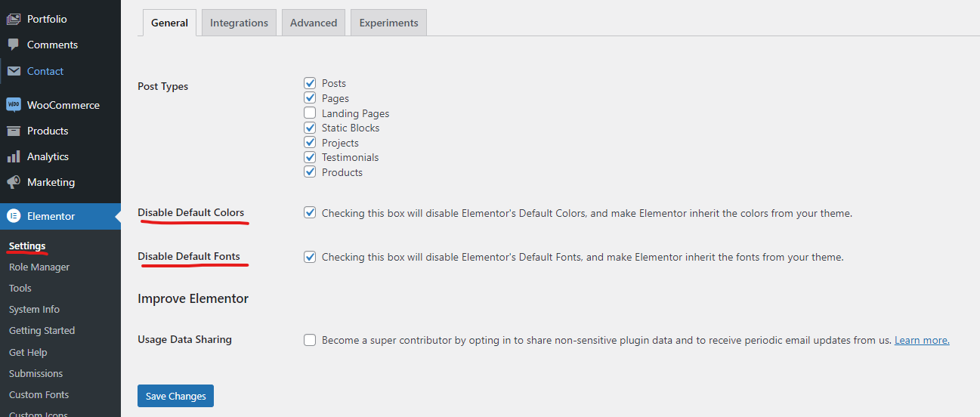Go to Custom Fonts submenu item
Image resolution: width=980 pixels, height=417 pixels.
coord(39,394)
